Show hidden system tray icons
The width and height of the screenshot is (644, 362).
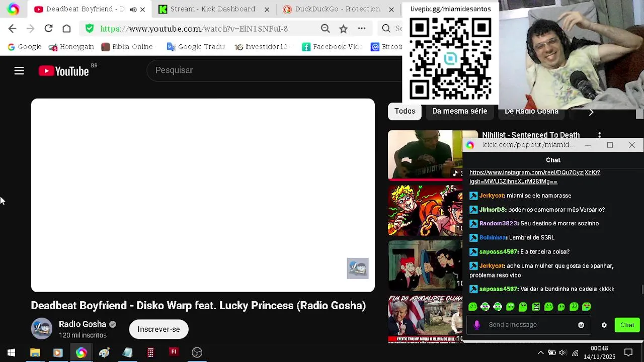pos(540,352)
